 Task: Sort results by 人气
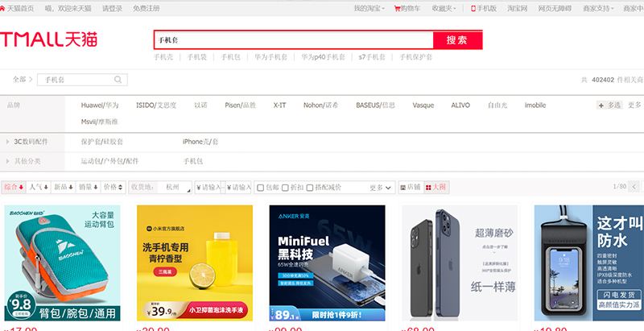[39, 188]
